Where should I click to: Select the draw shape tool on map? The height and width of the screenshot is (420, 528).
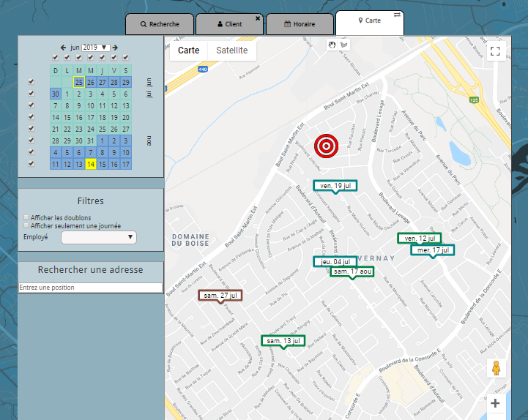[344, 45]
